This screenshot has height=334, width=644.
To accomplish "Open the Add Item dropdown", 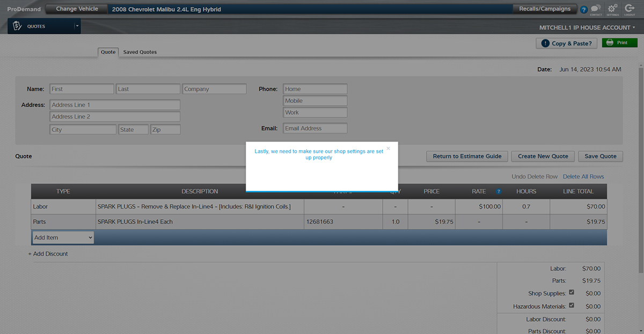I will pyautogui.click(x=63, y=237).
